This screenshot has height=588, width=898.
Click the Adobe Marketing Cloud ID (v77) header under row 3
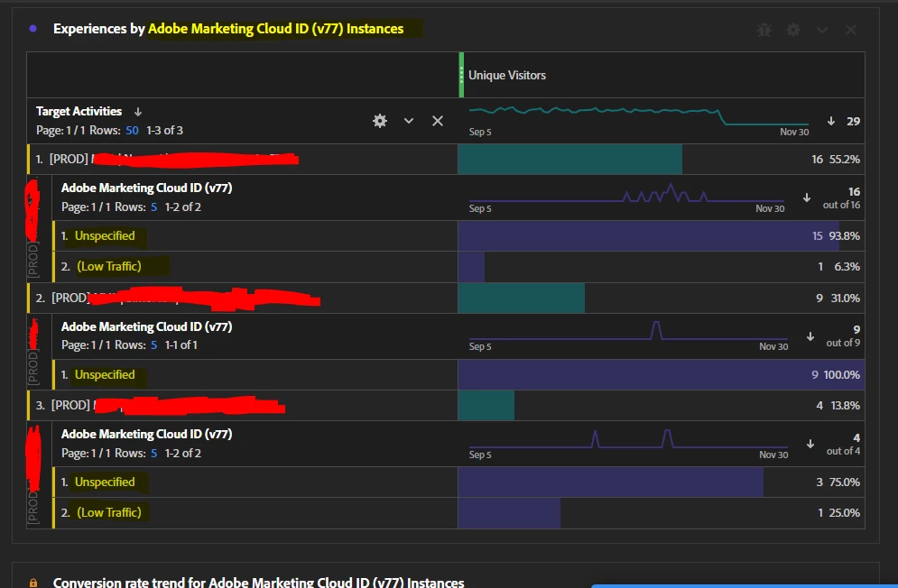[x=146, y=434]
